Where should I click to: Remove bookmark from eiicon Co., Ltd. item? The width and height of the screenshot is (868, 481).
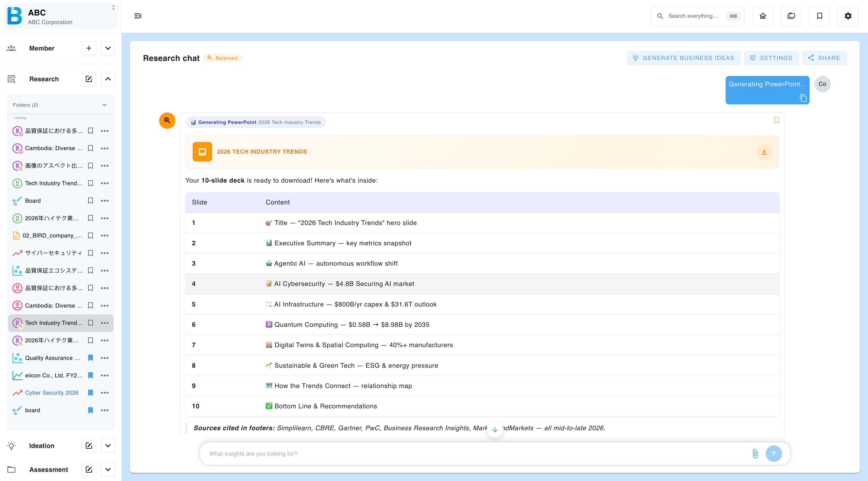90,375
